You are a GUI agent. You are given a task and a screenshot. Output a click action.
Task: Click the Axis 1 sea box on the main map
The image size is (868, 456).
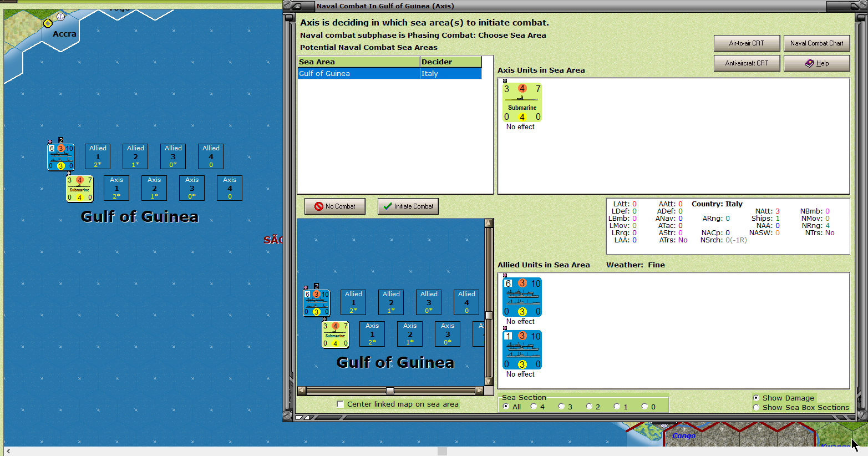point(116,188)
